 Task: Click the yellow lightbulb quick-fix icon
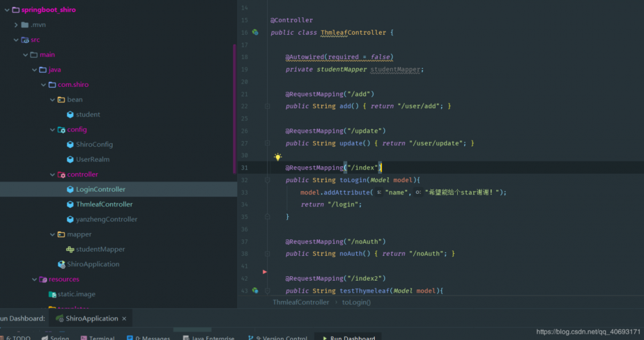pyautogui.click(x=278, y=156)
